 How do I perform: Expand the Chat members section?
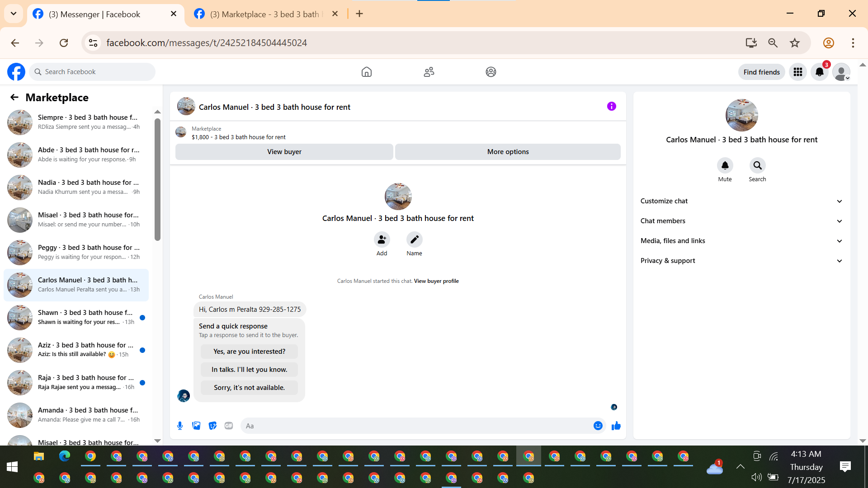pyautogui.click(x=741, y=221)
